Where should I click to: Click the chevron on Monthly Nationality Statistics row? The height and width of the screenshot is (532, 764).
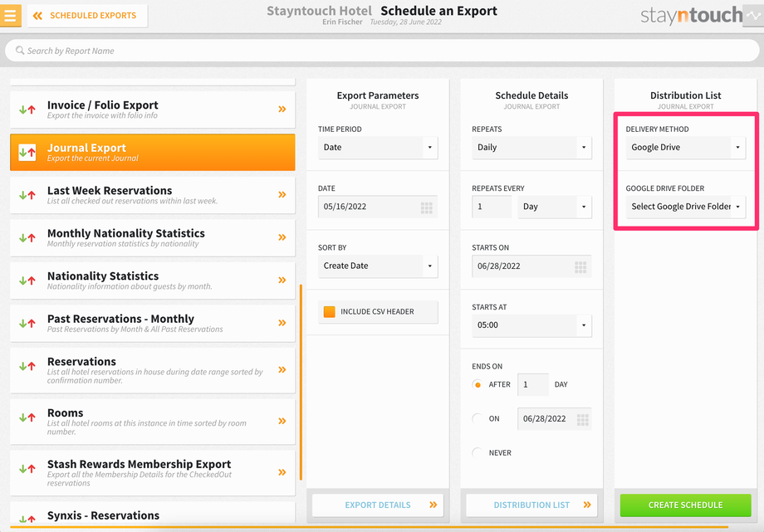(282, 237)
